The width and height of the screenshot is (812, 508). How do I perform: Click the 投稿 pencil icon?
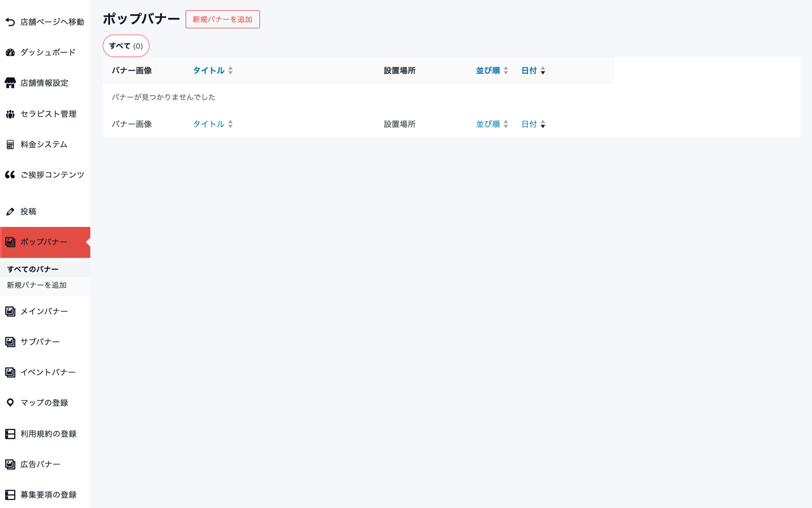10,211
